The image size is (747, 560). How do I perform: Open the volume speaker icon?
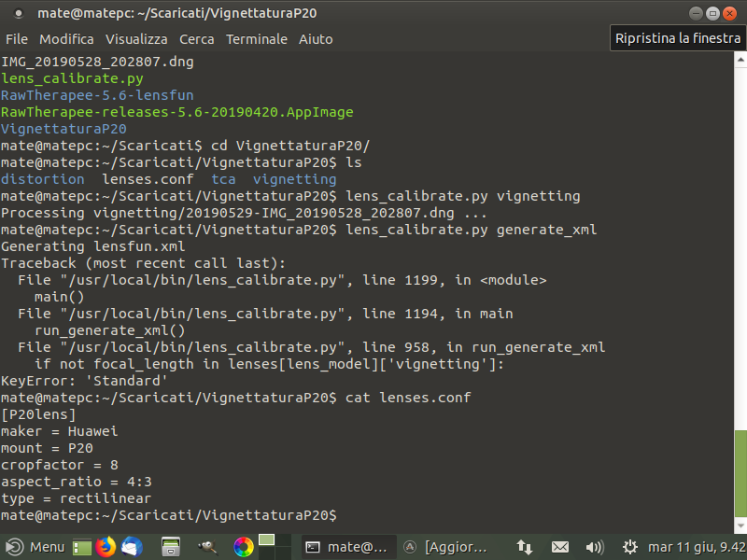(595, 547)
